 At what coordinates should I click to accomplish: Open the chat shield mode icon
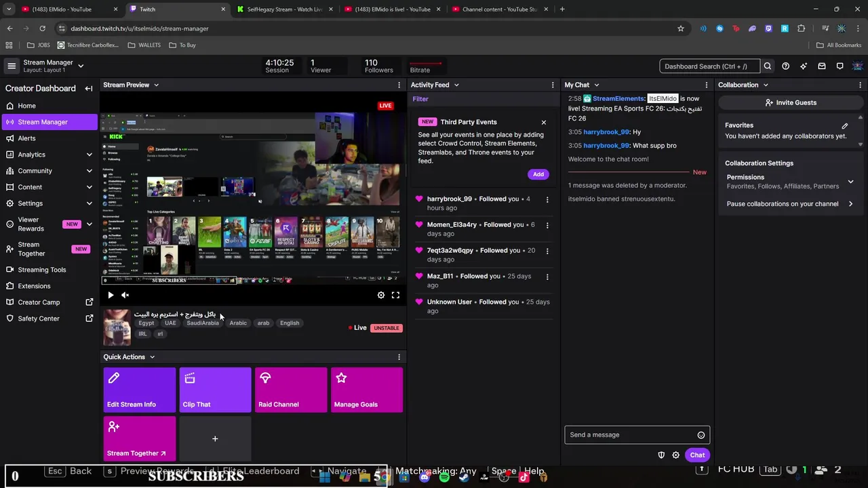click(x=661, y=455)
